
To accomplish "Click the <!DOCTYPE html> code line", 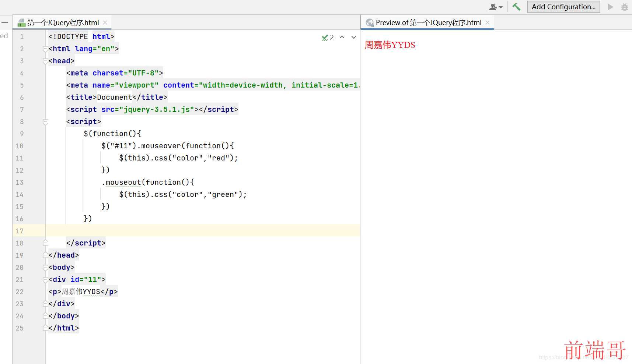I will click(81, 36).
